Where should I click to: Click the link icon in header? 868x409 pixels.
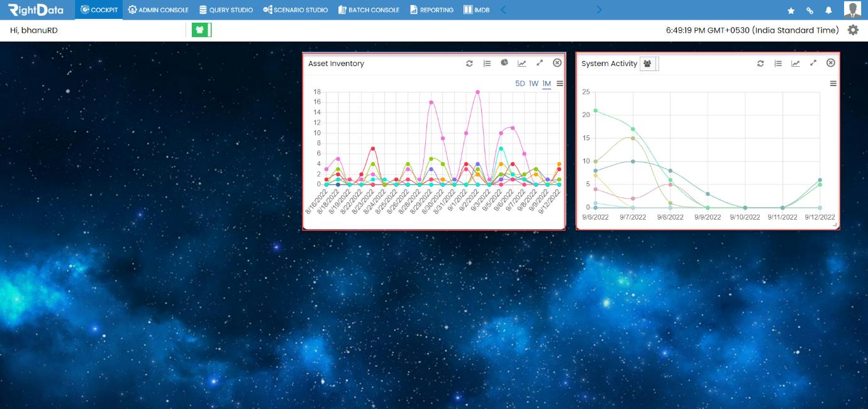click(810, 11)
